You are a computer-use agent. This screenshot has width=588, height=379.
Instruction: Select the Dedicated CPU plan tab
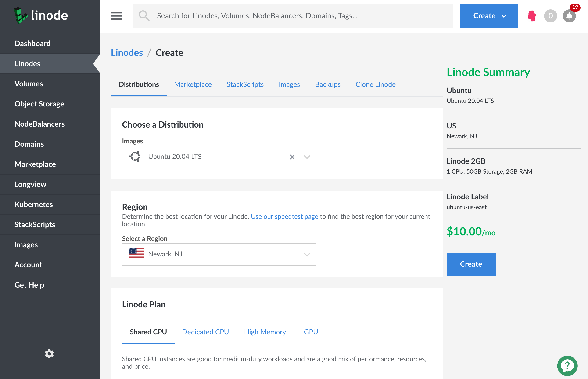click(x=205, y=332)
